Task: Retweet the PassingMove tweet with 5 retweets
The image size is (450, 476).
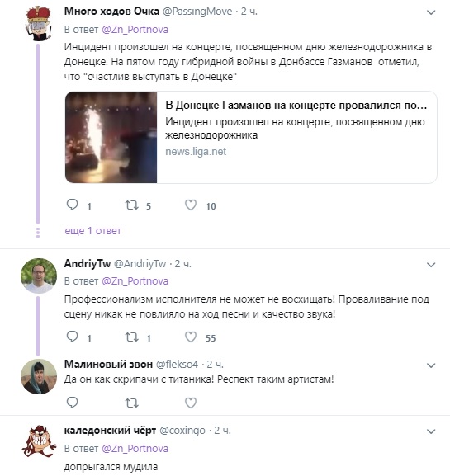Action: coord(132,205)
